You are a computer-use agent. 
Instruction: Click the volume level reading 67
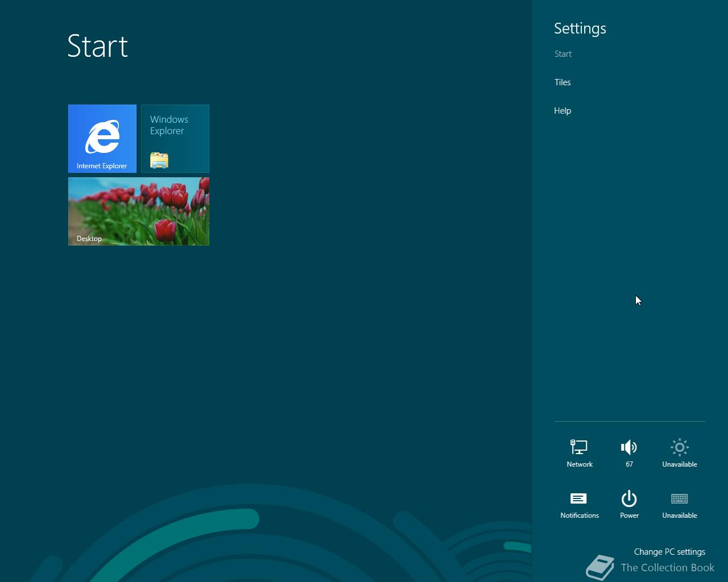[629, 464]
